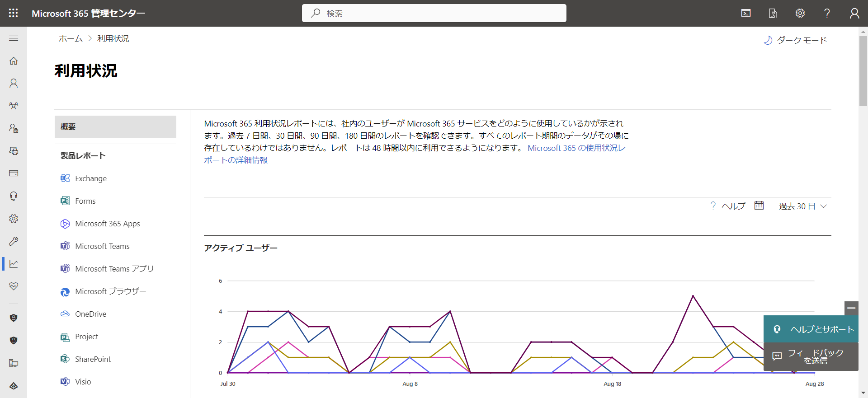This screenshot has height=398, width=868.
Task: Click the vertical scrollbar thumb
Action: (x=863, y=70)
